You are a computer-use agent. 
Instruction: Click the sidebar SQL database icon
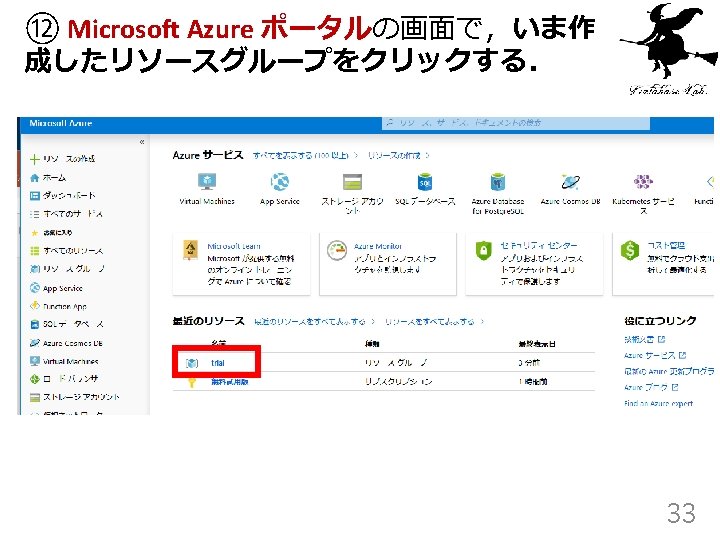point(34,324)
